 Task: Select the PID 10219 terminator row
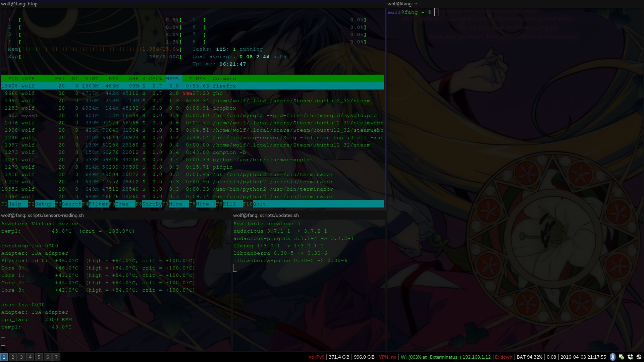tap(193, 182)
